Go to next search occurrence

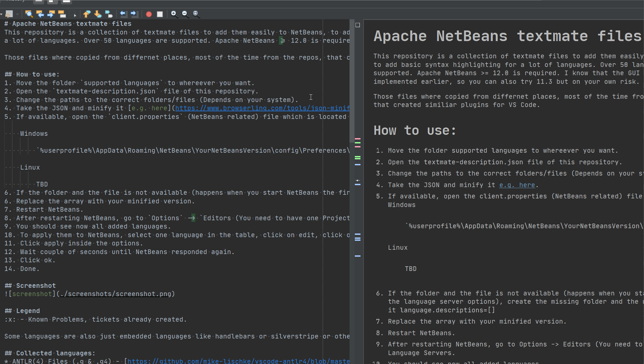(x=51, y=14)
